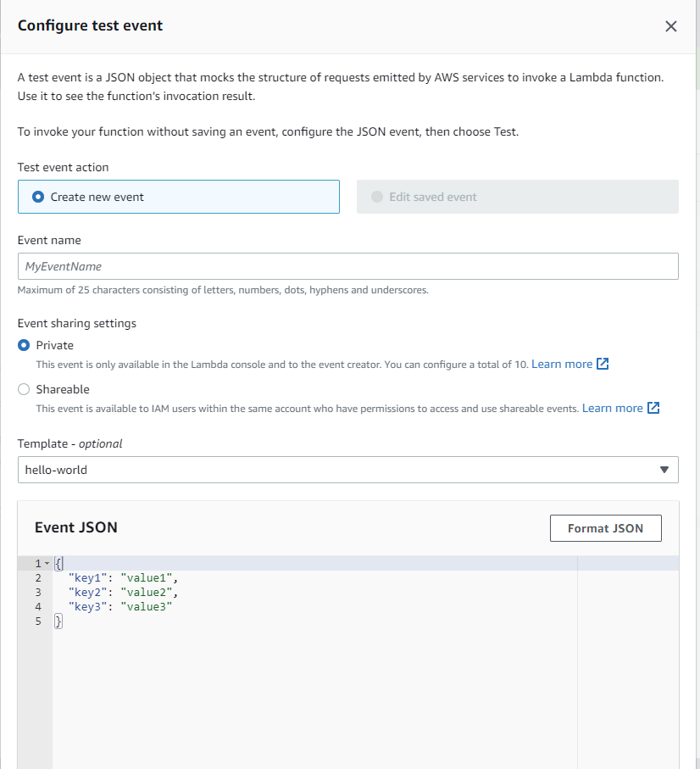Choose the Shareable sharing setting
This screenshot has width=700, height=769.
coord(24,389)
